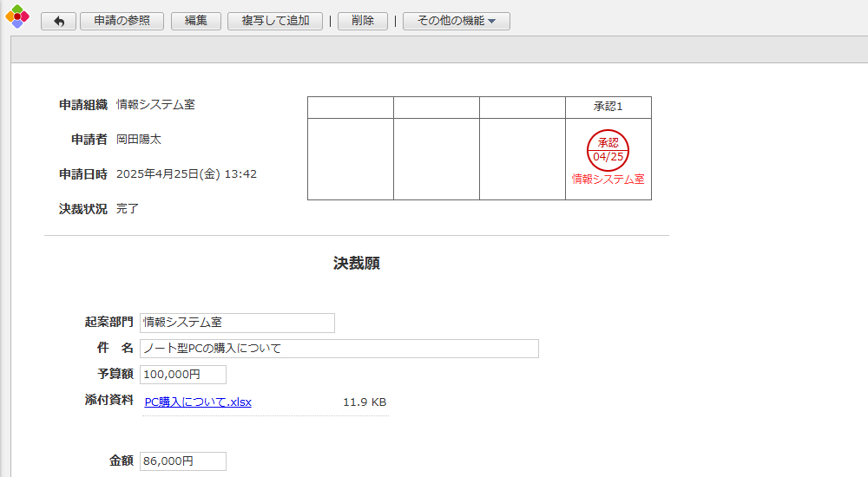Screen dimensions: 868x477
Task: Click the first empty approval cell
Action: click(x=351, y=159)
